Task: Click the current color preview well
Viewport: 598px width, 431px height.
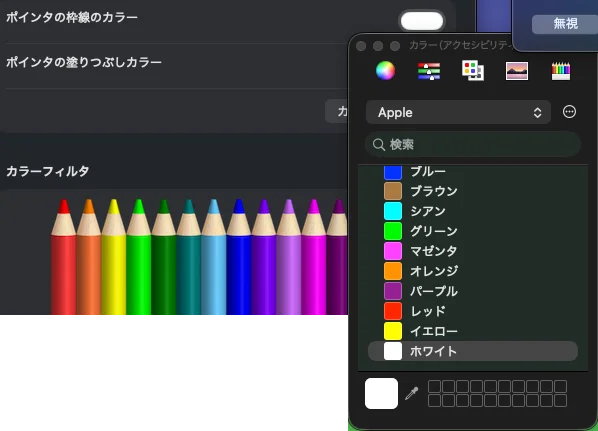Action: coord(381,393)
